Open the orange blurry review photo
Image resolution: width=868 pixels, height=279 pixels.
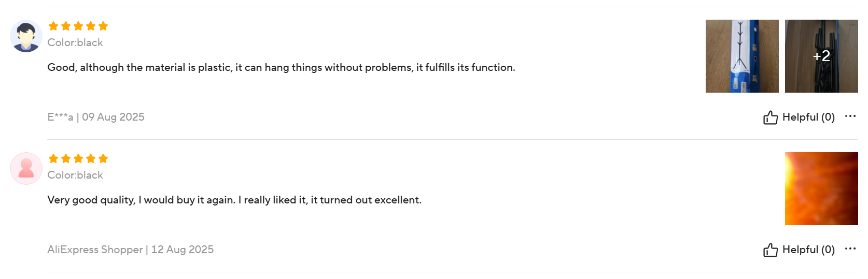pos(821,188)
